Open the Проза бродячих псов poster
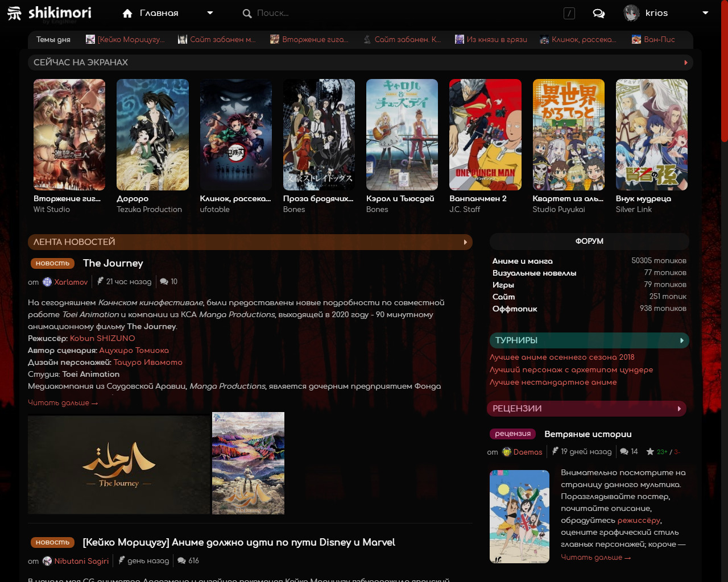 (319, 135)
